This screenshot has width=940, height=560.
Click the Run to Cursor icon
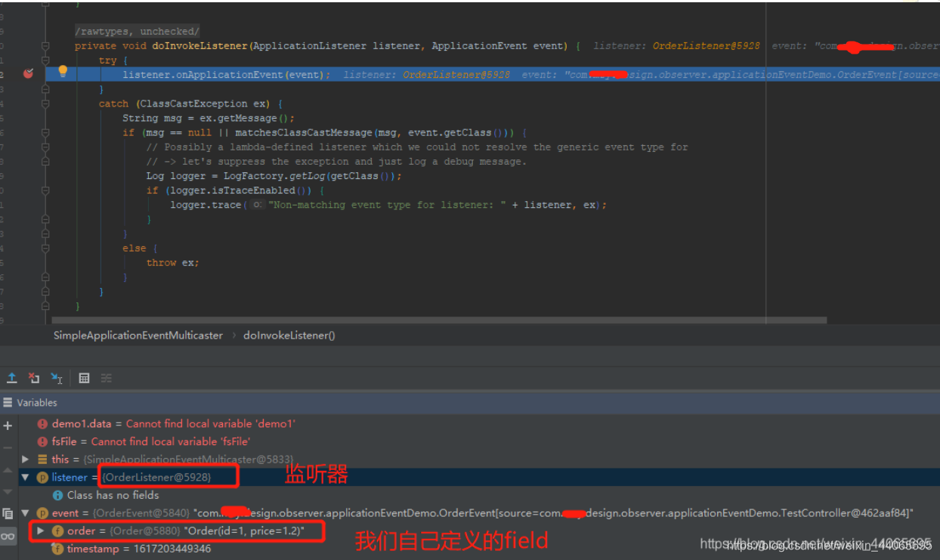tap(57, 378)
